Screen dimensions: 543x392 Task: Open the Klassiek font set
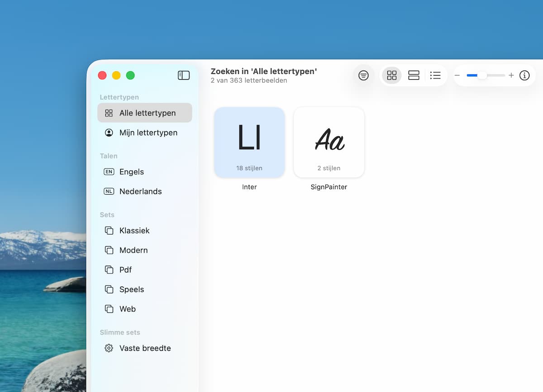pyautogui.click(x=134, y=231)
